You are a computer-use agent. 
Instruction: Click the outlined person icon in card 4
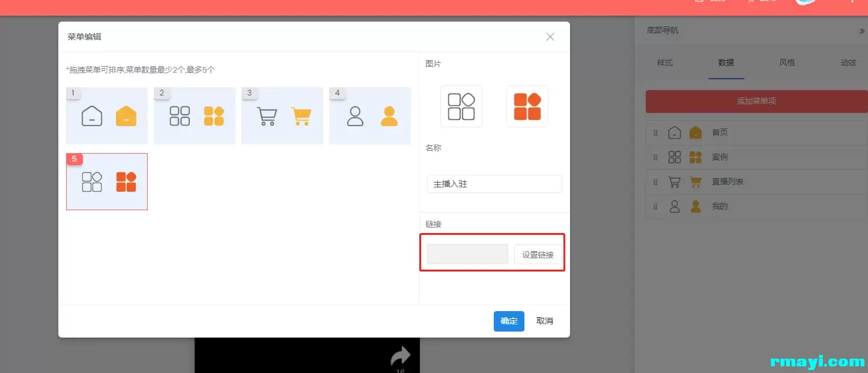tap(355, 116)
